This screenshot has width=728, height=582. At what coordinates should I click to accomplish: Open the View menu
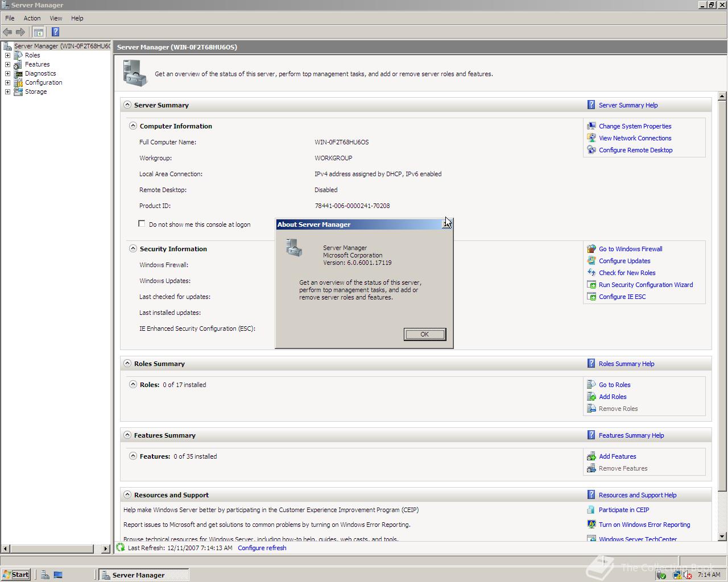[x=56, y=18]
